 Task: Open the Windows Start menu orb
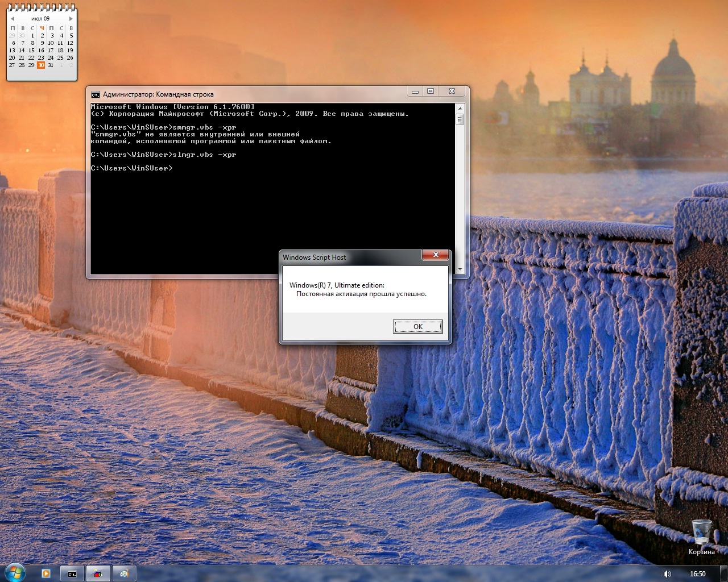(x=14, y=573)
